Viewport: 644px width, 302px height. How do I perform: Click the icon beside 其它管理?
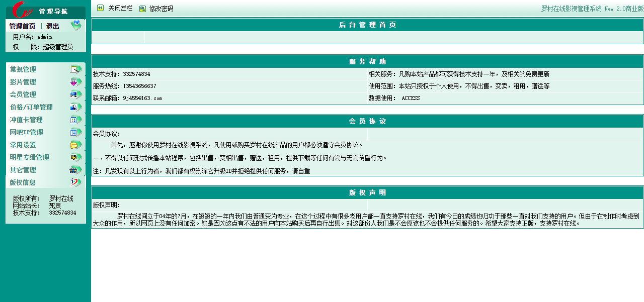coord(76,170)
